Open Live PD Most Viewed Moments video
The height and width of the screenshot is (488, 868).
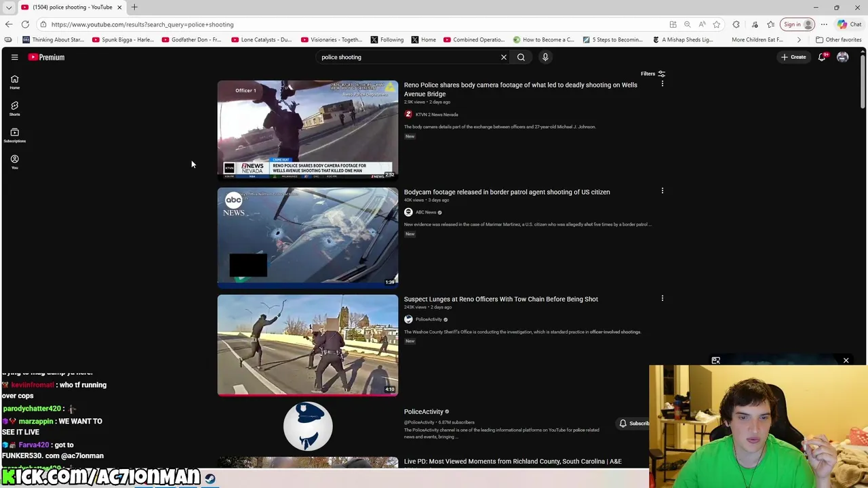click(x=512, y=462)
